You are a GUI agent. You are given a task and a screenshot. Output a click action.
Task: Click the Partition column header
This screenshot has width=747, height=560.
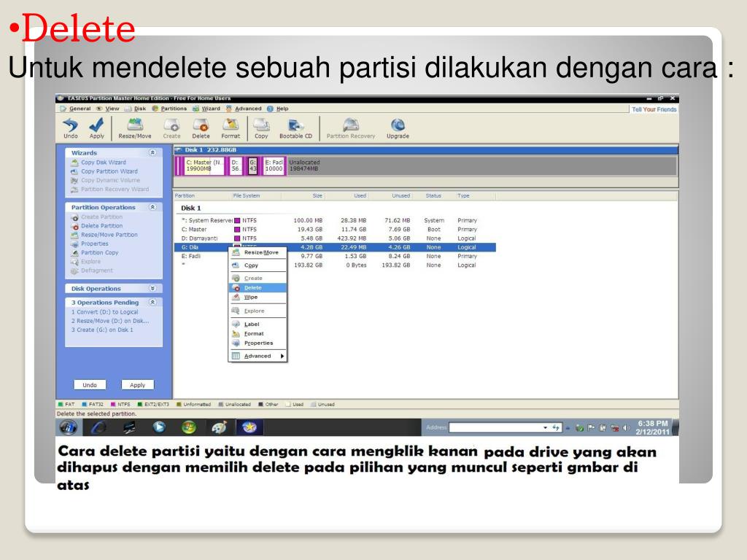click(203, 195)
